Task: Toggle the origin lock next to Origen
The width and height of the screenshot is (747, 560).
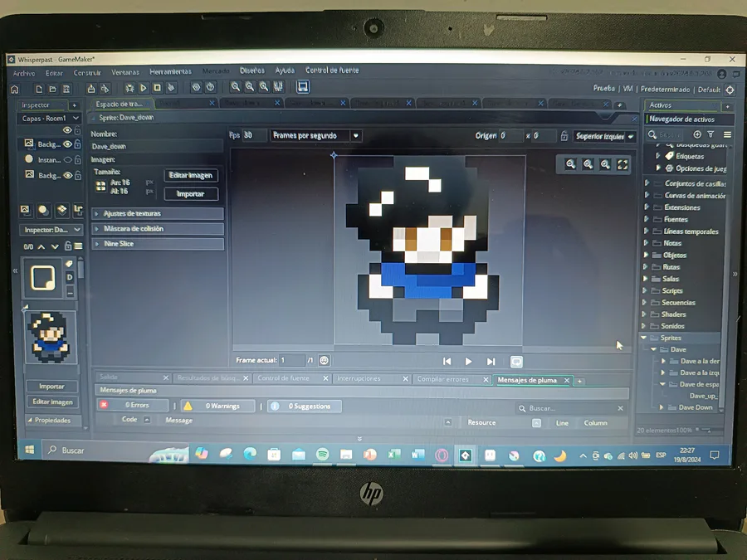Action: click(564, 136)
